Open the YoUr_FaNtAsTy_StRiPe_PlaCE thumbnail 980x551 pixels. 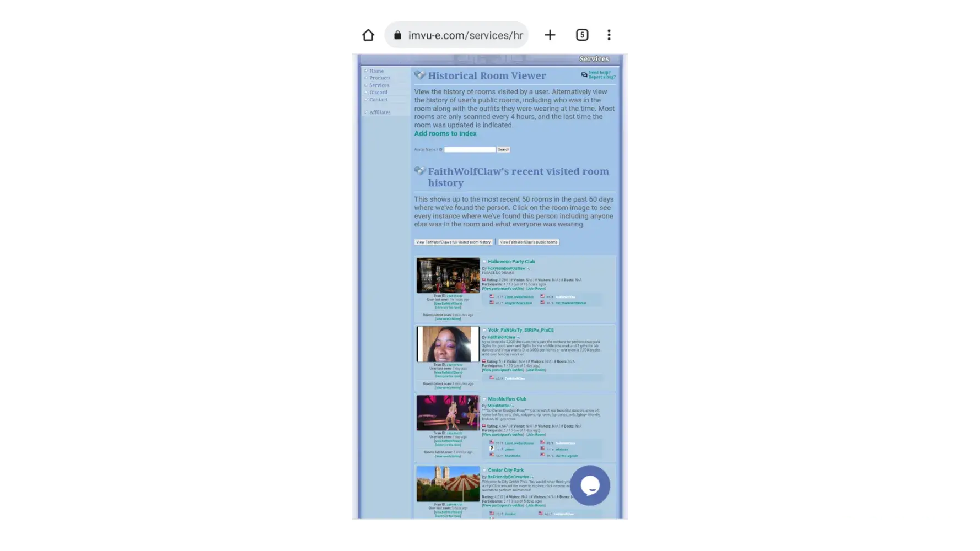click(x=448, y=344)
